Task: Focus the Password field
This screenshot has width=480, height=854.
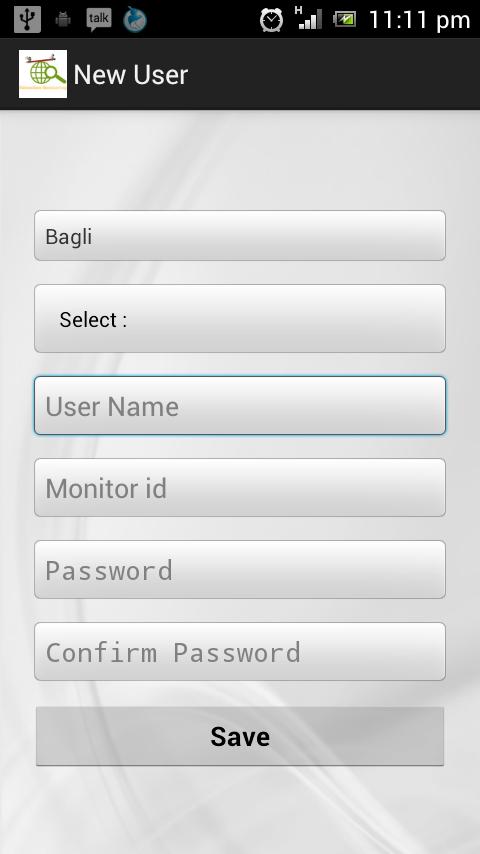Action: tap(240, 570)
